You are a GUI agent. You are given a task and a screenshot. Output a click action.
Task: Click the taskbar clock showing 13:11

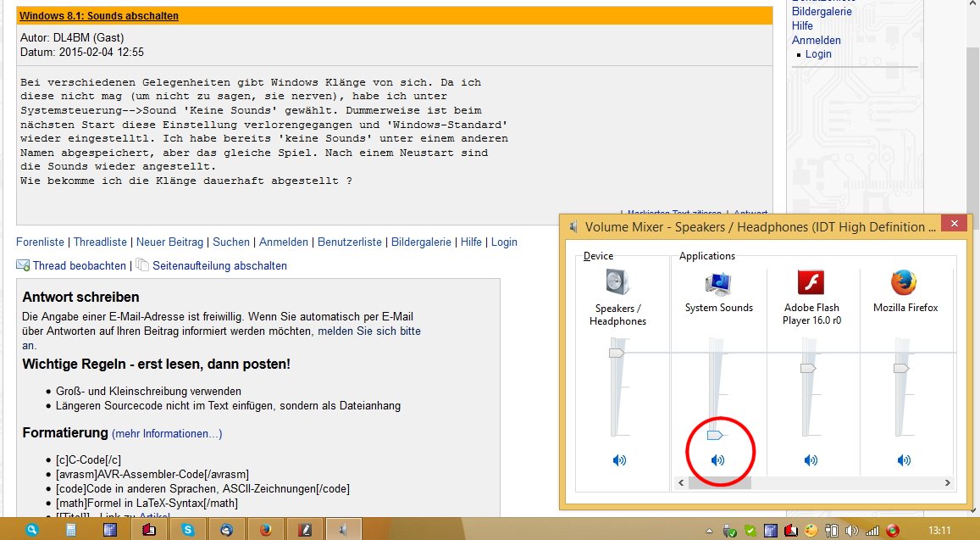938,531
